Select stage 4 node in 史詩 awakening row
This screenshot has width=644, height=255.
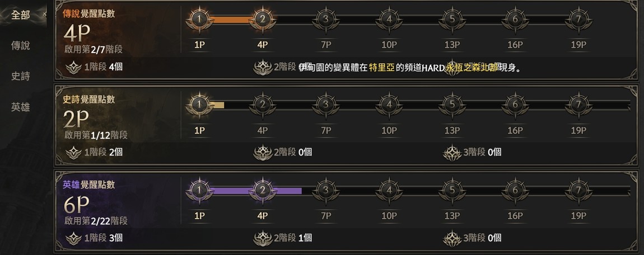[389, 105]
